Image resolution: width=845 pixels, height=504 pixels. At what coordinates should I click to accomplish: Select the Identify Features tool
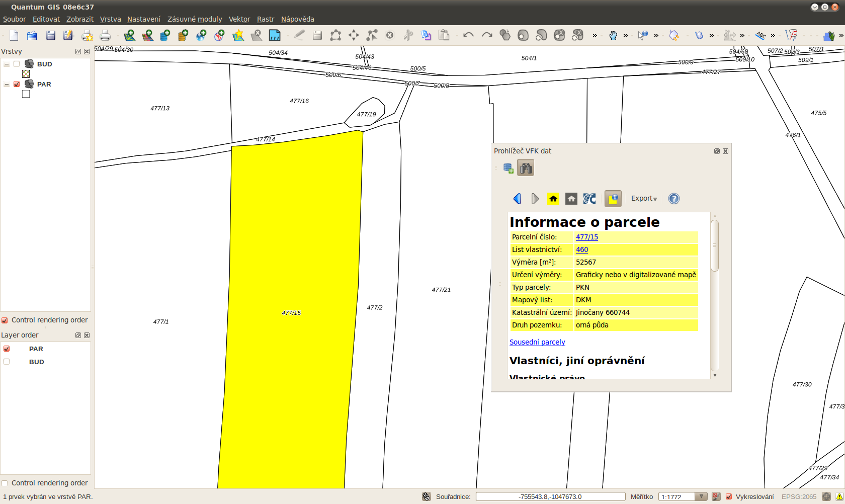tap(643, 35)
